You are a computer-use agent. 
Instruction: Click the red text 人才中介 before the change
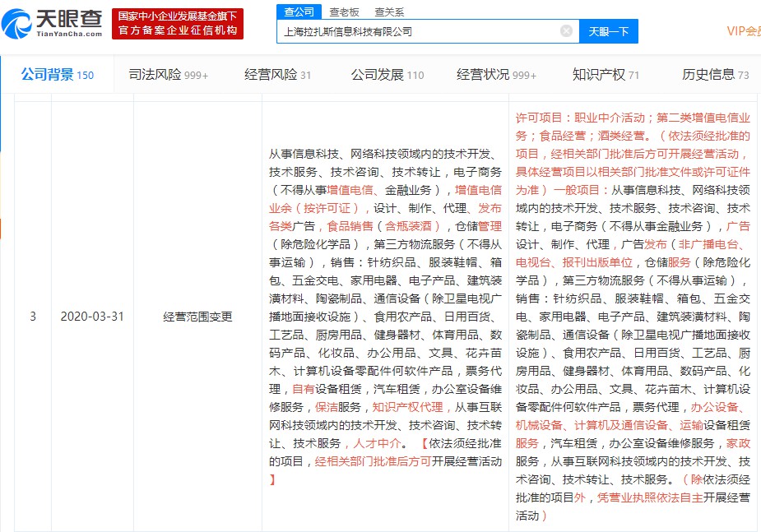click(377, 443)
